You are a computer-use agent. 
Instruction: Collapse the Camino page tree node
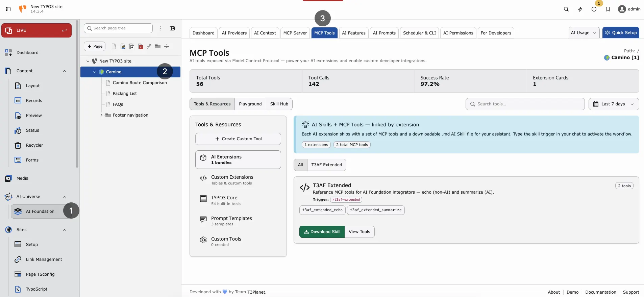95,72
